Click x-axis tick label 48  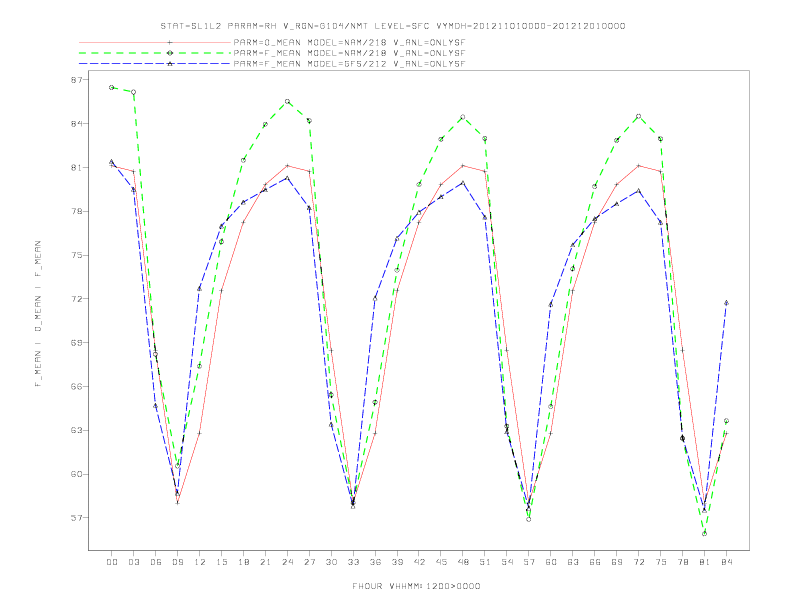(x=463, y=562)
